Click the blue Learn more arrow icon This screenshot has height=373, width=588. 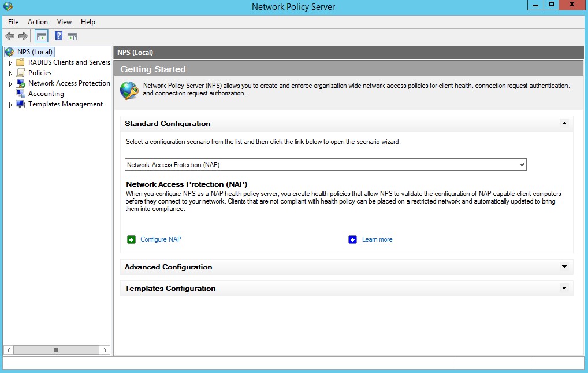352,239
